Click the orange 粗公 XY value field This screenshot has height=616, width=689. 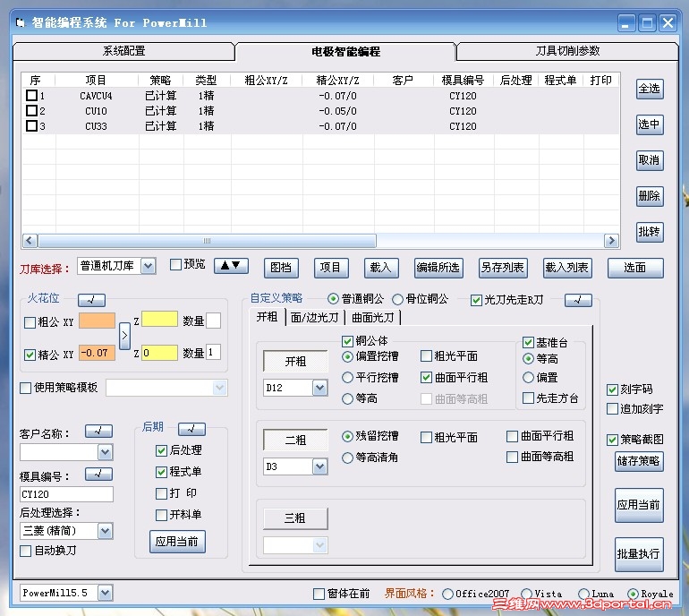click(x=98, y=321)
